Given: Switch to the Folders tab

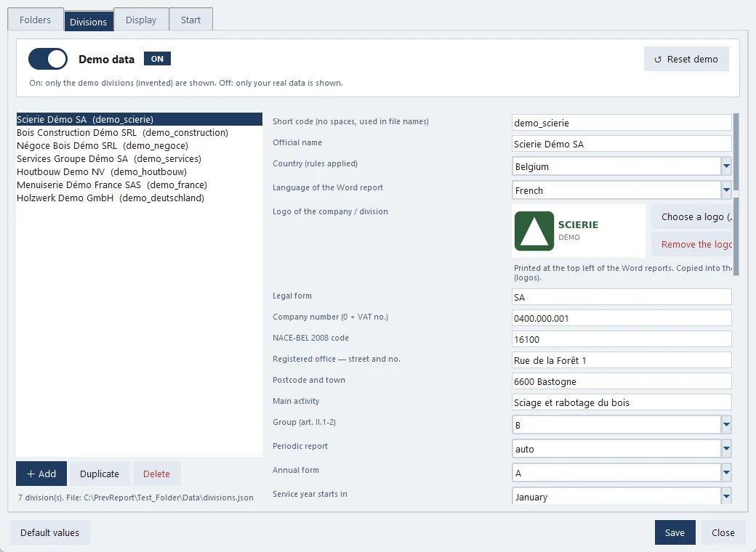Looking at the screenshot, I should click(35, 20).
